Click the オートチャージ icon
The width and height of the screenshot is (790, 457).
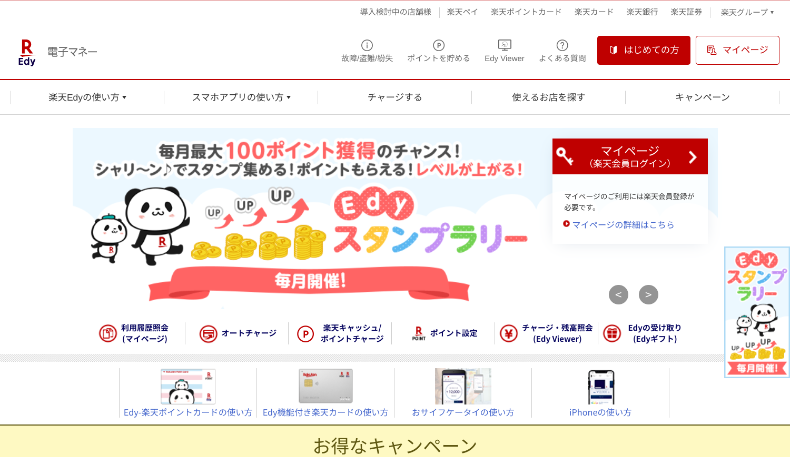click(x=208, y=334)
